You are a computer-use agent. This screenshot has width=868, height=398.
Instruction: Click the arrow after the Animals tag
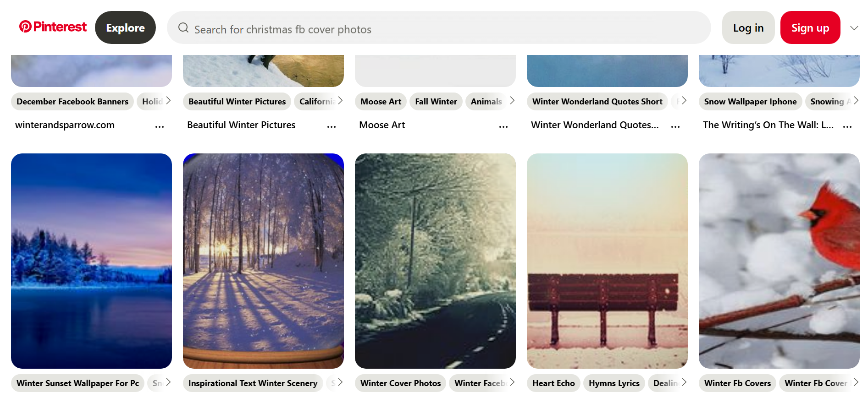(512, 101)
